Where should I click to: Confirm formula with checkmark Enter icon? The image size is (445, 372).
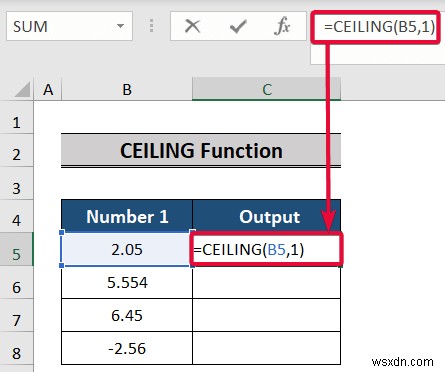pyautogui.click(x=238, y=26)
